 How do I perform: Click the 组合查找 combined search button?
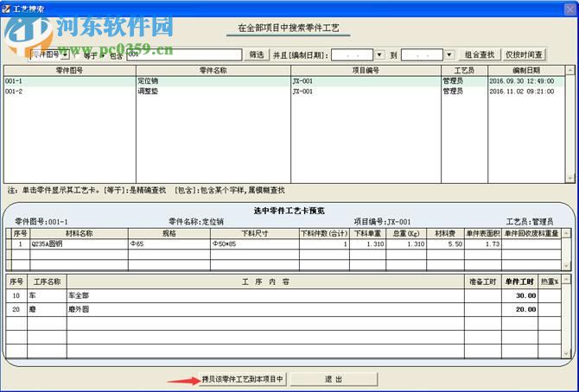point(480,54)
